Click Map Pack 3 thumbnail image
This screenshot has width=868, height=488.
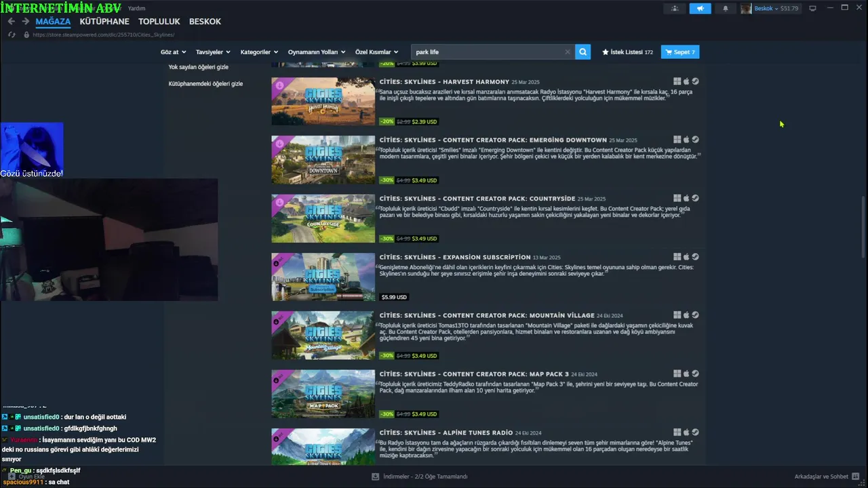(323, 394)
